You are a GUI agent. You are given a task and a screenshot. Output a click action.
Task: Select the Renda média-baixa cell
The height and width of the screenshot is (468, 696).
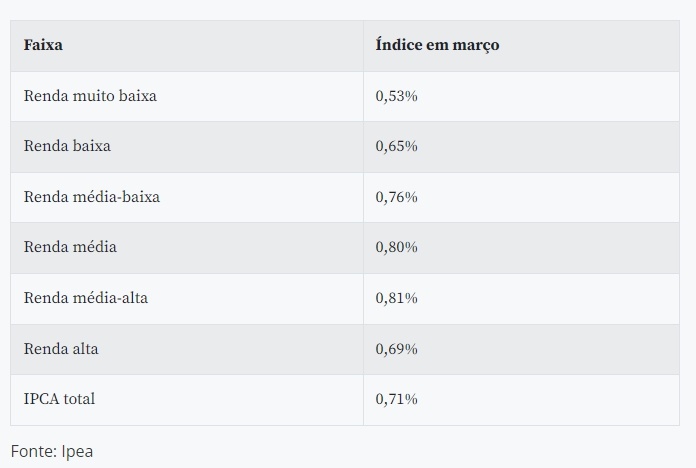[92, 197]
